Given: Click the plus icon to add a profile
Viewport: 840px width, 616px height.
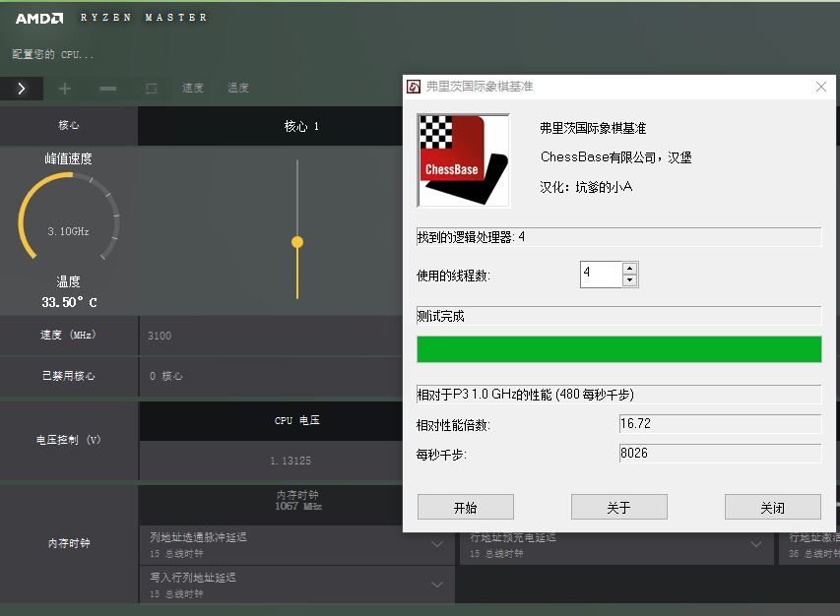Looking at the screenshot, I should 65,88.
